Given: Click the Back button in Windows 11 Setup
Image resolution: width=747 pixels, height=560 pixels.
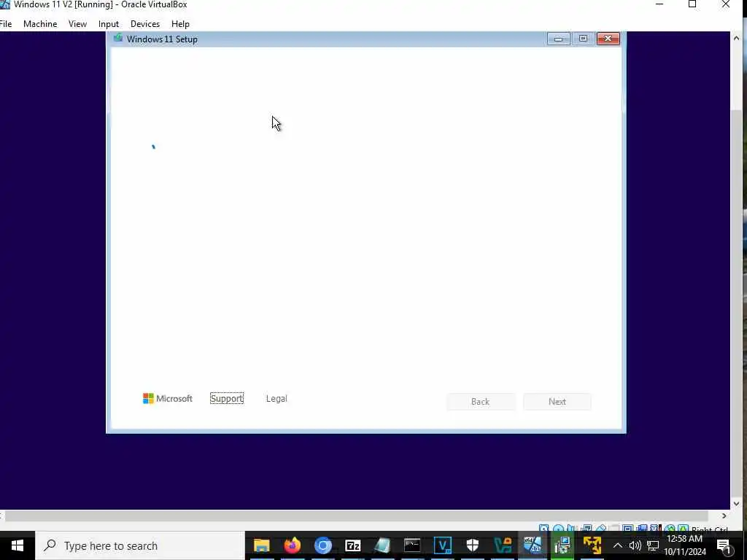Looking at the screenshot, I should point(480,402).
